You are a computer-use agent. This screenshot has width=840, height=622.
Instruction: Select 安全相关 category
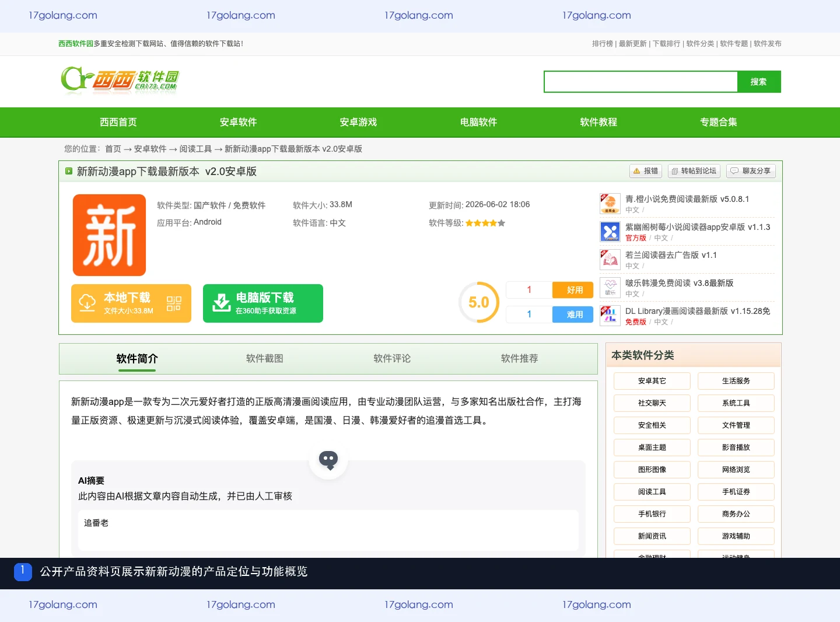[x=652, y=425]
